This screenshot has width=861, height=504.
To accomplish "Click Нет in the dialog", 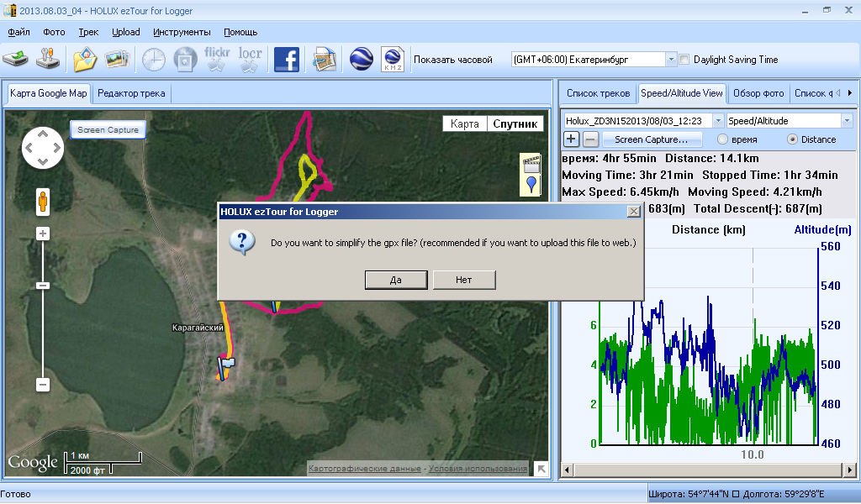I will click(464, 280).
